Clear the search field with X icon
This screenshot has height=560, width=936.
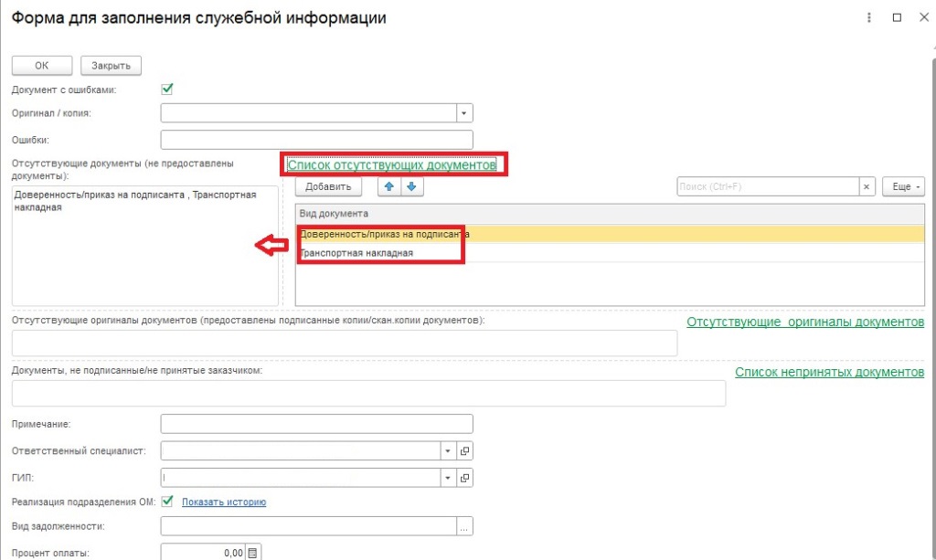coord(867,186)
